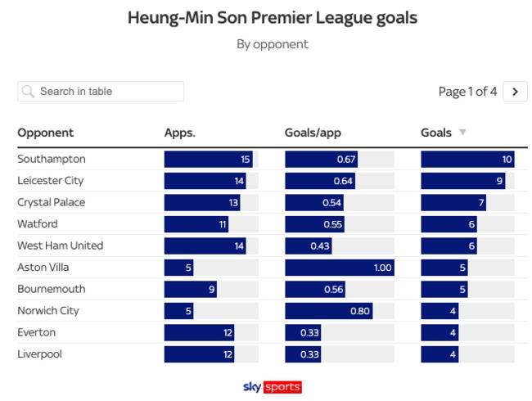Viewport: 532px width, 401px height.
Task: Click the Goals sort arrow icon
Action: 462,133
